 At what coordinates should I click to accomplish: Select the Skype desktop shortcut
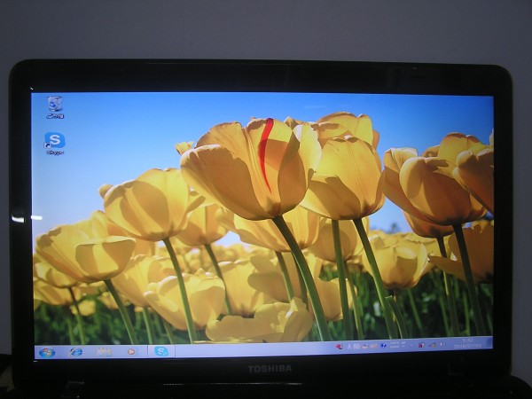pos(55,143)
